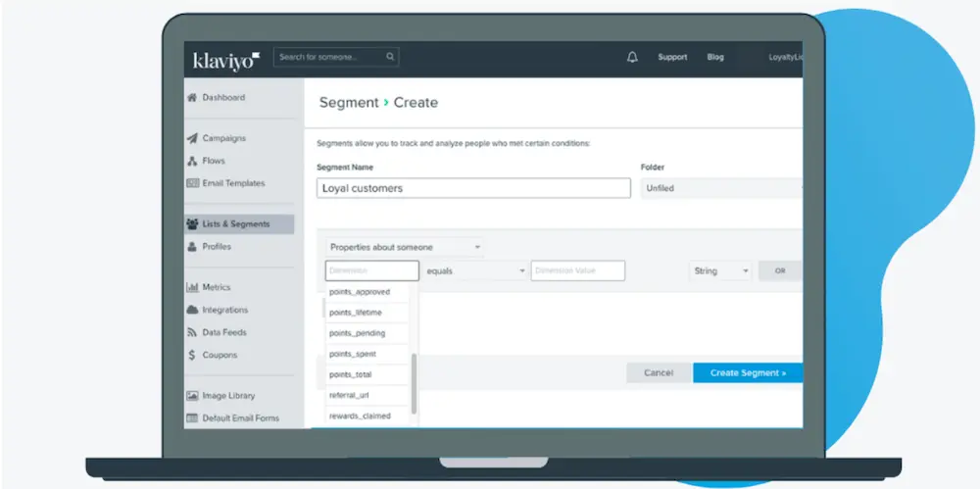
Task: Open the Unfiled folder dropdown
Action: pos(720,188)
